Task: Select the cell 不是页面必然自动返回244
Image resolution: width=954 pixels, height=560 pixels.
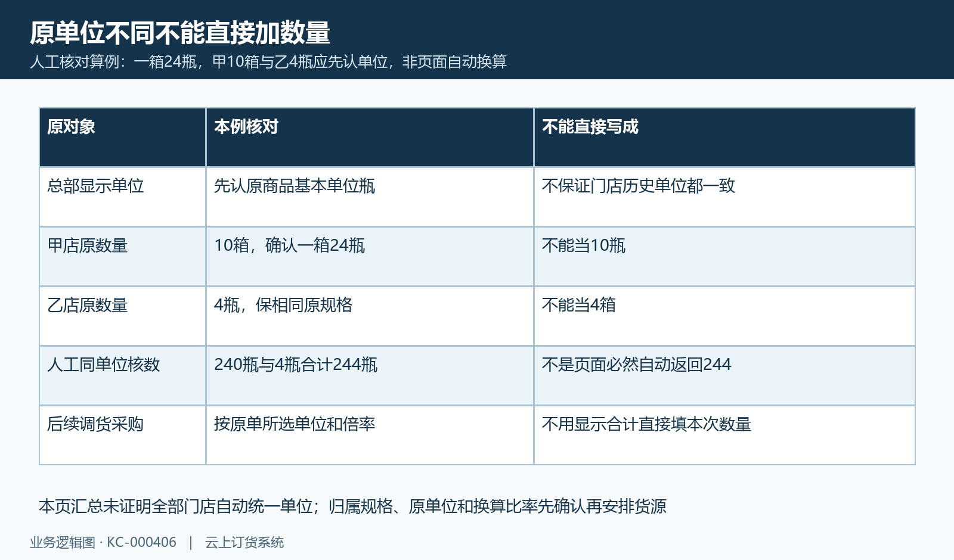Action: 724,376
